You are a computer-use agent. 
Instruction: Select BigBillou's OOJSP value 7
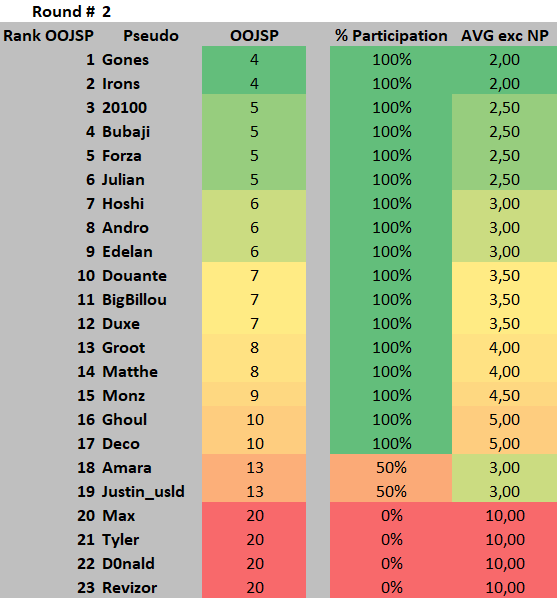tap(254, 300)
